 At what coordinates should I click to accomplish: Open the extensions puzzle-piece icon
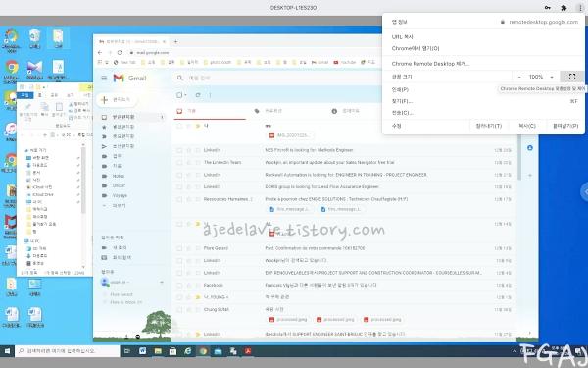563,8
